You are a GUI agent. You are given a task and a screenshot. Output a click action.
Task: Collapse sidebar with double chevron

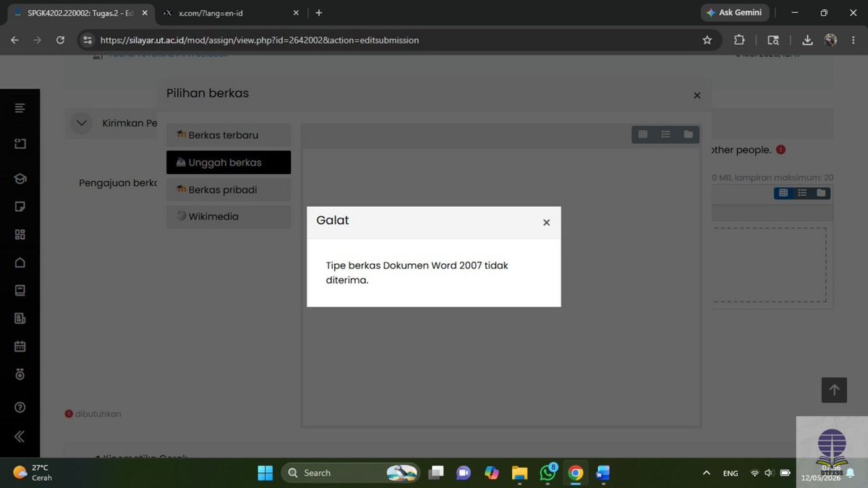20,436
